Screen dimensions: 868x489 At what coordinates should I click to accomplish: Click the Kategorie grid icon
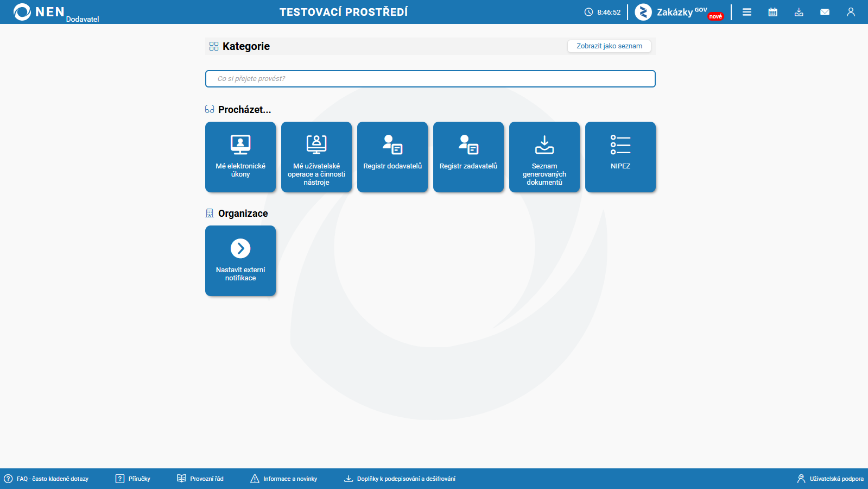[214, 46]
